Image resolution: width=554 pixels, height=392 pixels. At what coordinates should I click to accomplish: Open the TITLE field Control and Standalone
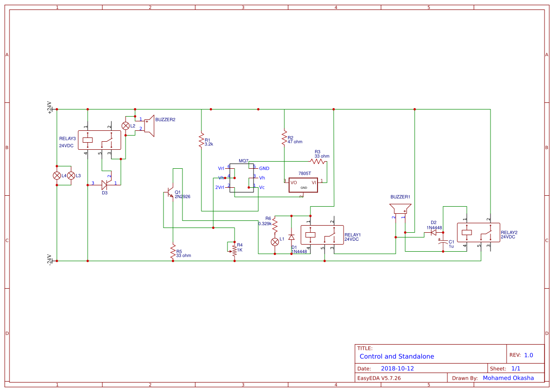tap(397, 356)
